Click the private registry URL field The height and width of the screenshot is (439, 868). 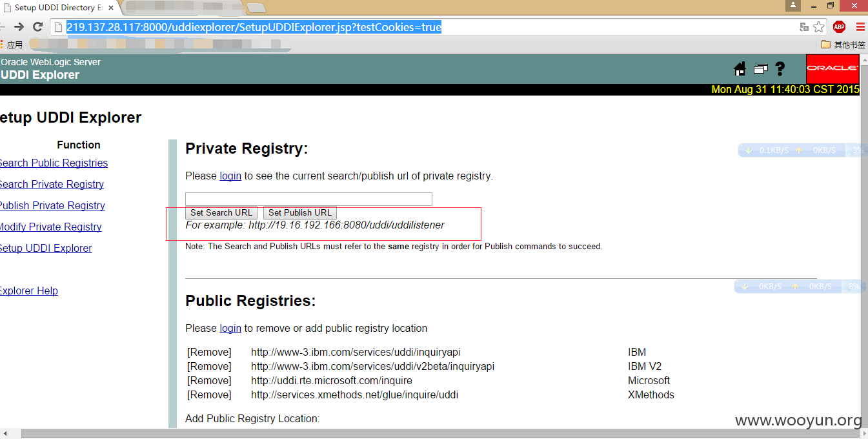coord(308,199)
